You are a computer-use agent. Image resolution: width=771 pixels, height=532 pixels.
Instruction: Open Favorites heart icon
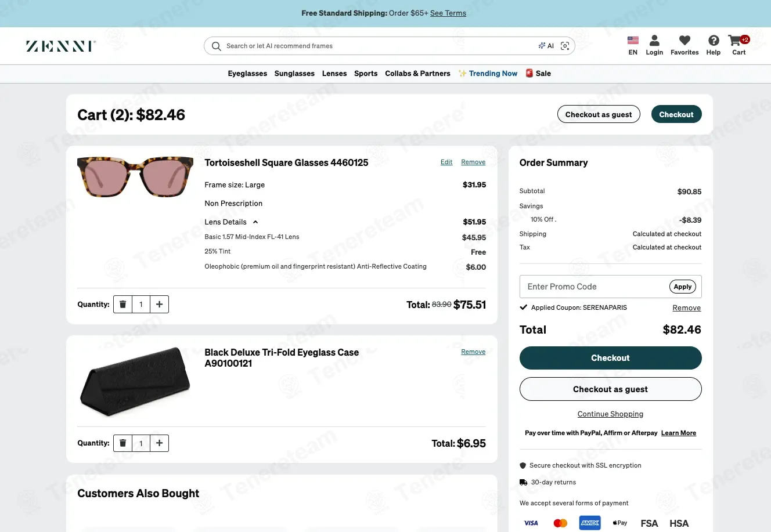(684, 46)
